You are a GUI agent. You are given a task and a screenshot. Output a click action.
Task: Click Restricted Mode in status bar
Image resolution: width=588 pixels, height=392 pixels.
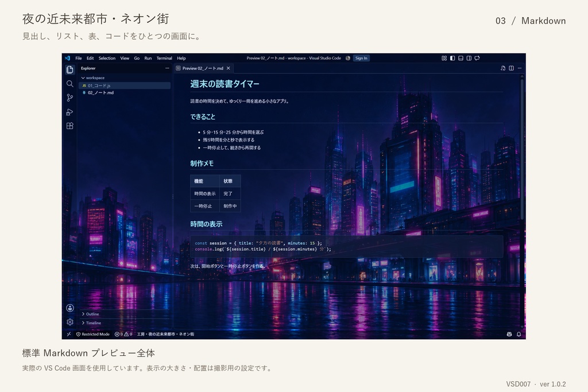point(93,334)
